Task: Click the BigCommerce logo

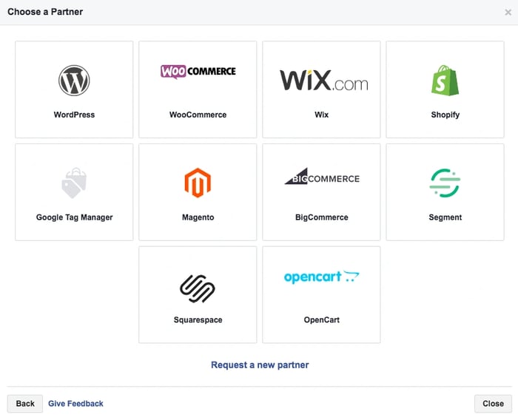Action: [x=321, y=177]
